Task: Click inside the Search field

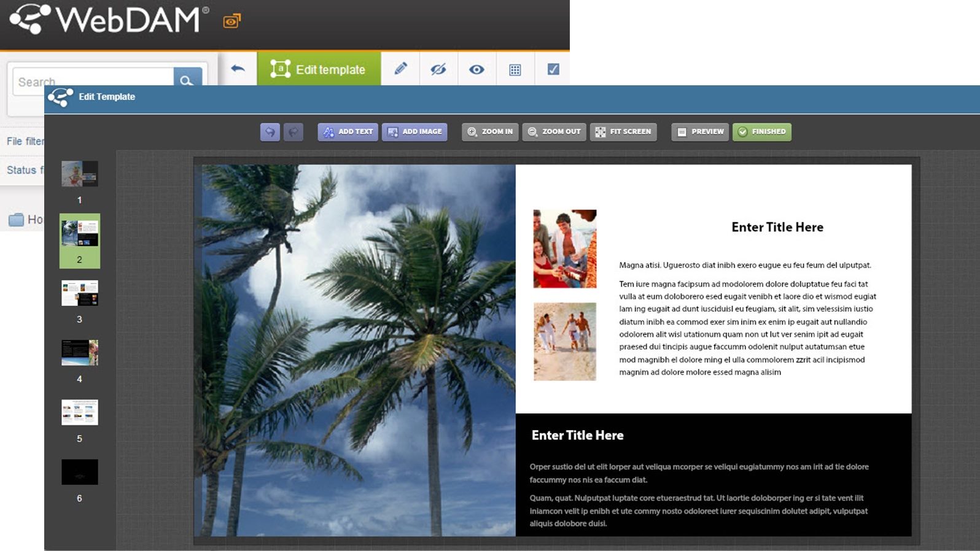Action: [92, 80]
